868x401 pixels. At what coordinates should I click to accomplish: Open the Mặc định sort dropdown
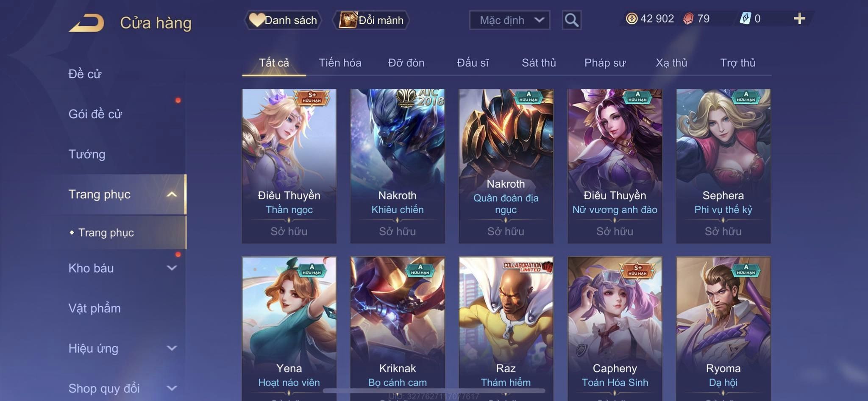click(x=509, y=20)
